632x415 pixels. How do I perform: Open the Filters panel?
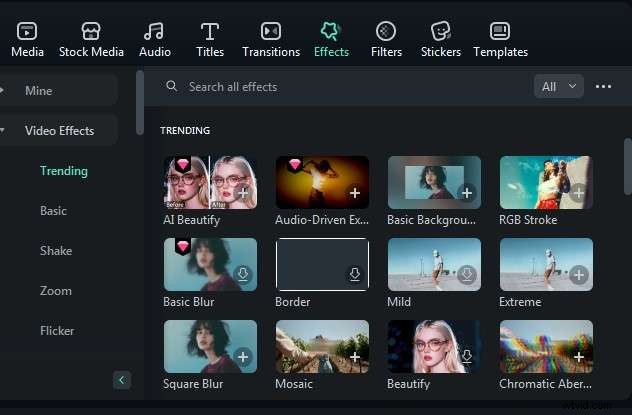pos(386,32)
